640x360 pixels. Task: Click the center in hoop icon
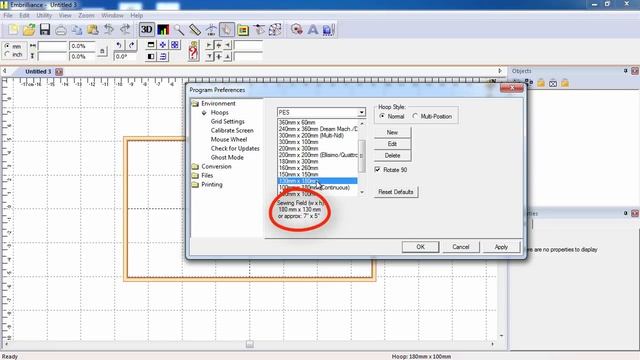(163, 45)
